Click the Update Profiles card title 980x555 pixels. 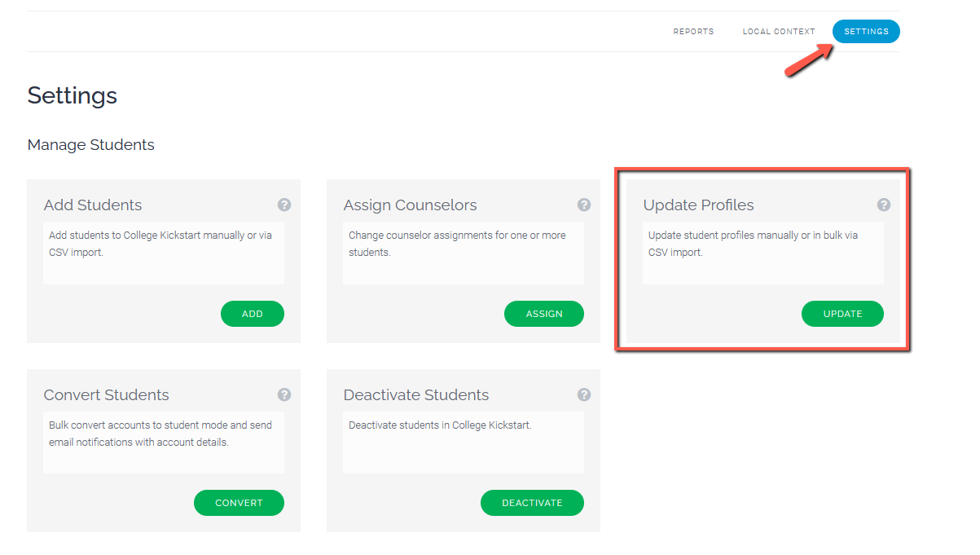pos(699,205)
